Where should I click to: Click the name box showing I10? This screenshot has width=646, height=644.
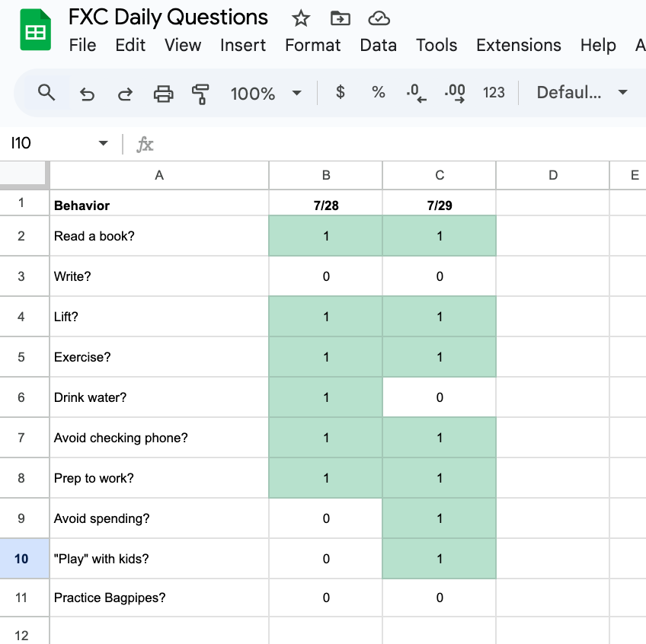tap(21, 143)
